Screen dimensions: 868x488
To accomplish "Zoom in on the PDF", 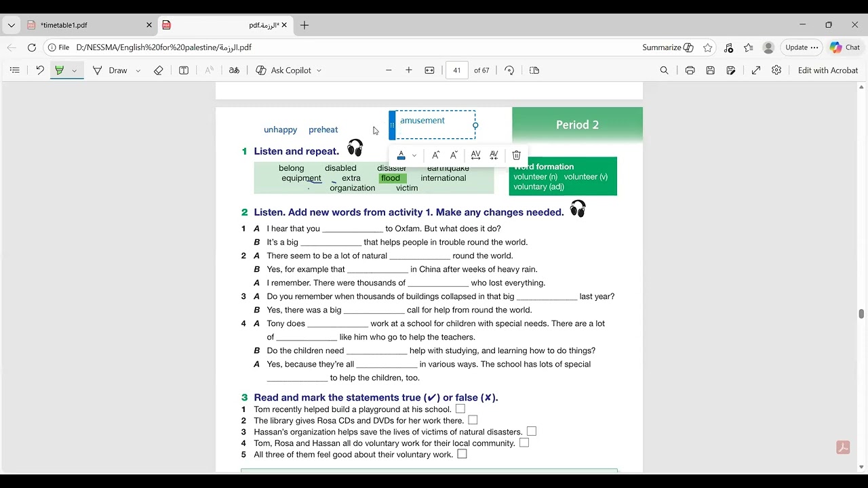I will pyautogui.click(x=409, y=70).
